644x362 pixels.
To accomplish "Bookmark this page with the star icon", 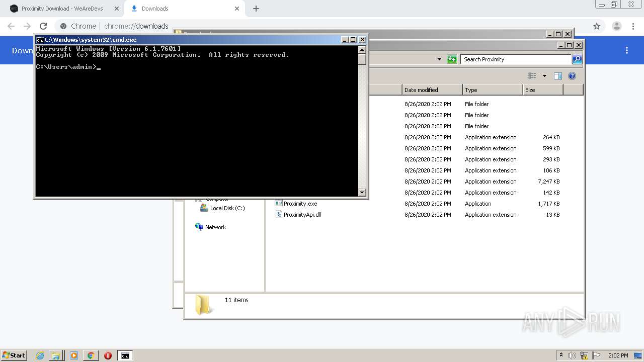I will point(597,26).
